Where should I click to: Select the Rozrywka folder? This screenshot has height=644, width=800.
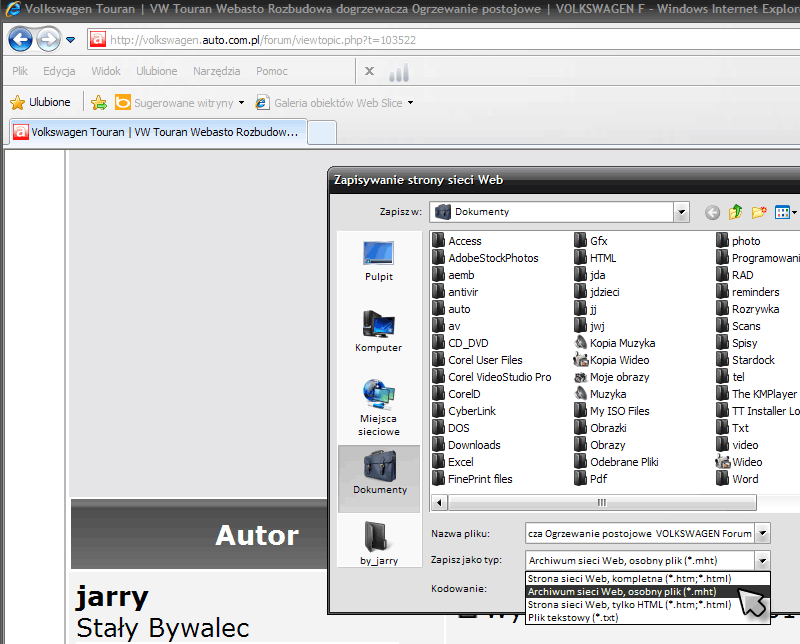point(748,309)
